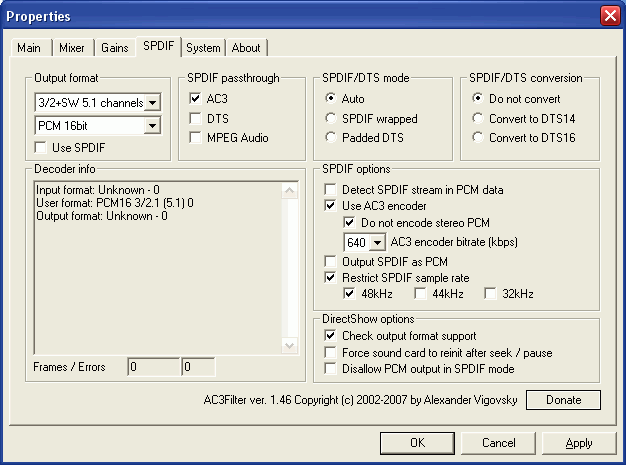Image resolution: width=626 pixels, height=465 pixels.
Task: Close the Properties dialog window
Action: coord(609,16)
